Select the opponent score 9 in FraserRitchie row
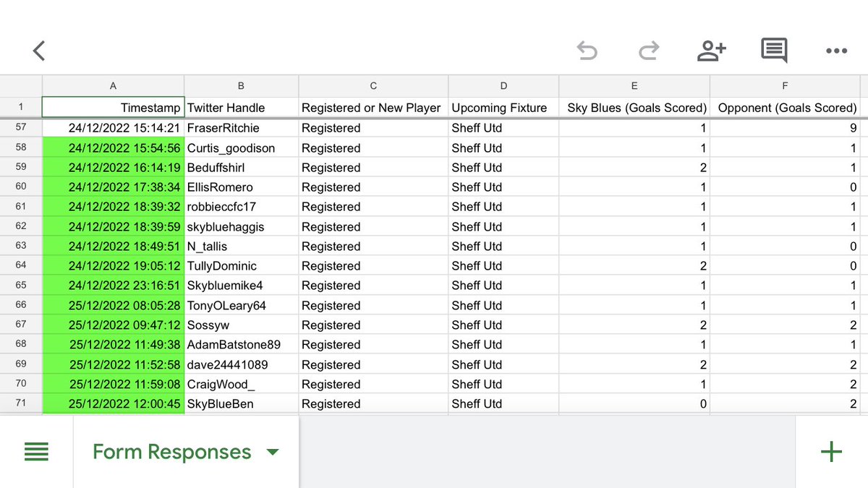 [786, 128]
